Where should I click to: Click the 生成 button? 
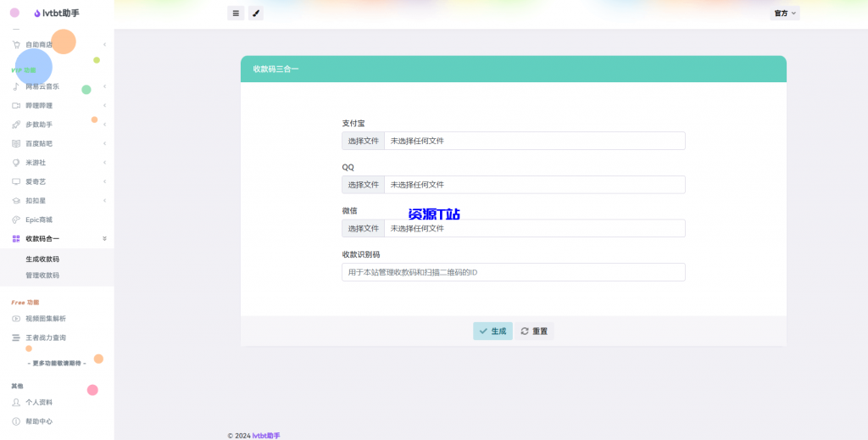point(492,331)
